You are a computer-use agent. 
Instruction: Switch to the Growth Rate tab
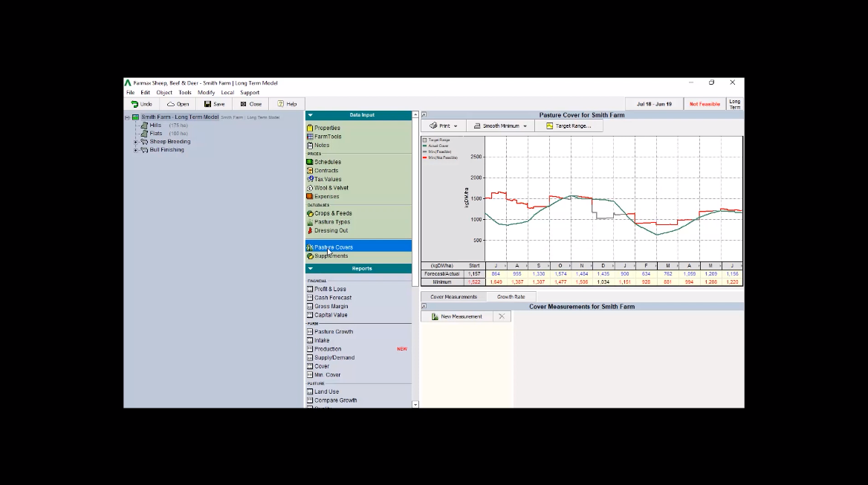511,297
